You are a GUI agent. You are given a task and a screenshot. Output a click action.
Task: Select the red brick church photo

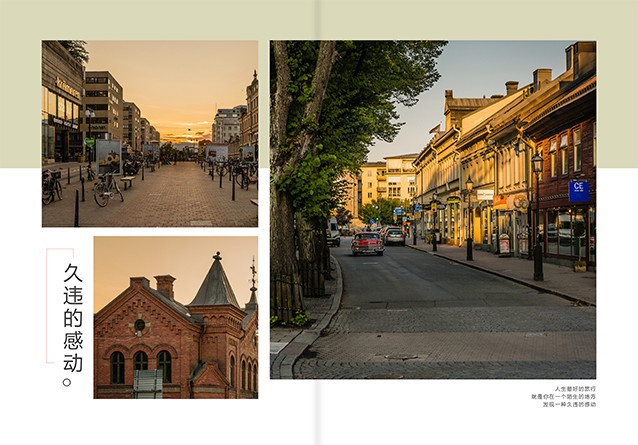[175, 317]
